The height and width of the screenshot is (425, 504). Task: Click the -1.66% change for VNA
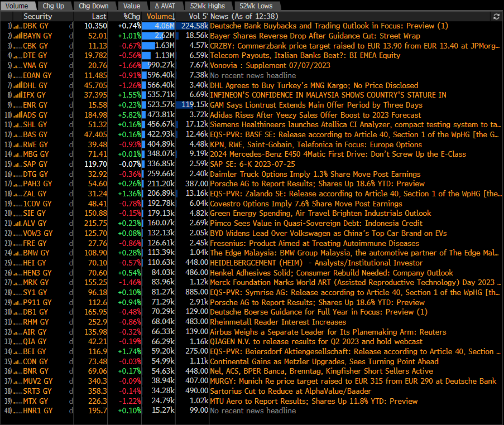pos(130,65)
